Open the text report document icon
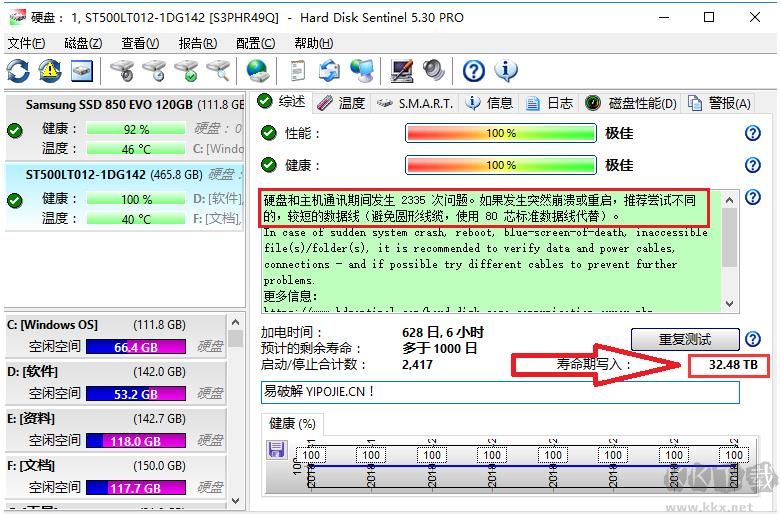Viewport: 780px width, 514px height. (x=297, y=71)
